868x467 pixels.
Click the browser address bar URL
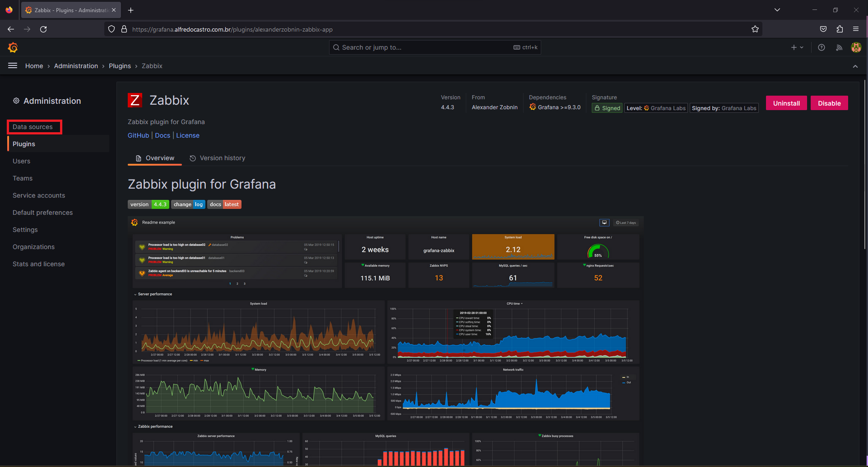point(232,29)
